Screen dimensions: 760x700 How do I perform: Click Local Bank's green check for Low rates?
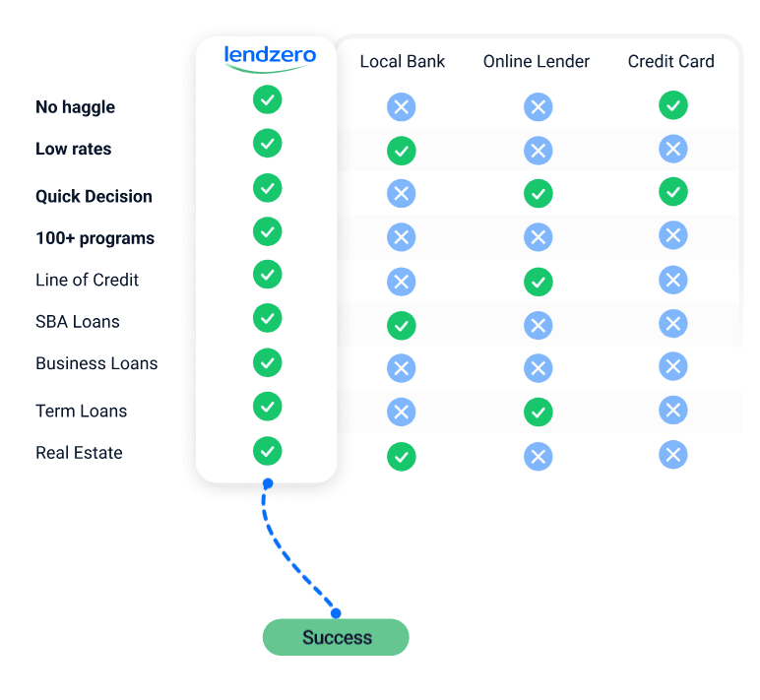[401, 151]
